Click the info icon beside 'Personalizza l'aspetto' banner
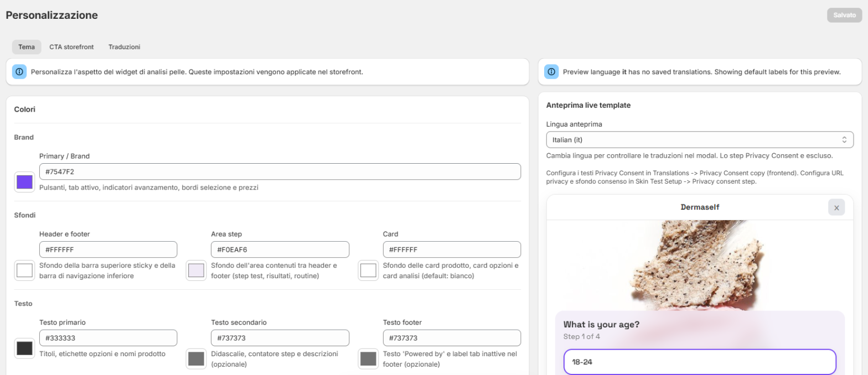Screen dimensions: 868x375 19,72
